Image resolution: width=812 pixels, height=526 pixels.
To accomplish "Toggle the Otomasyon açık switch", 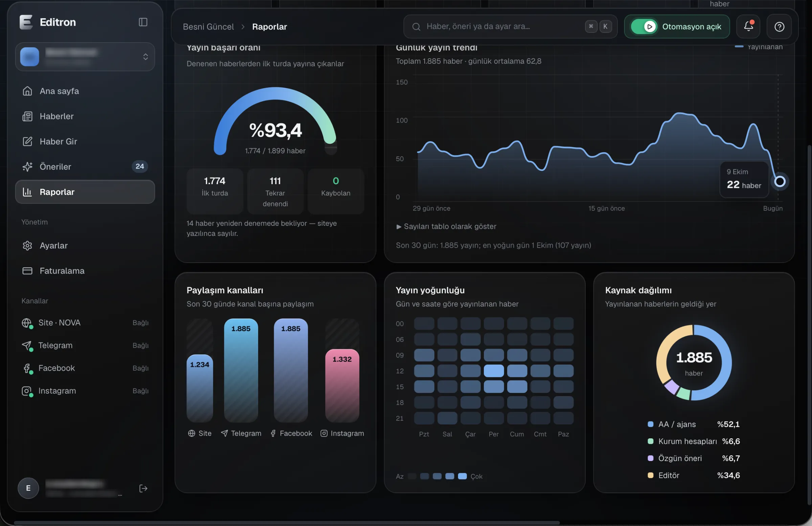I will (x=644, y=26).
